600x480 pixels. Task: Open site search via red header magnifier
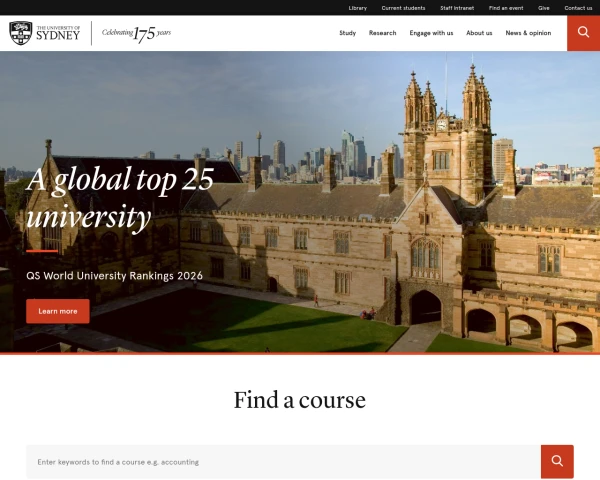pos(583,33)
